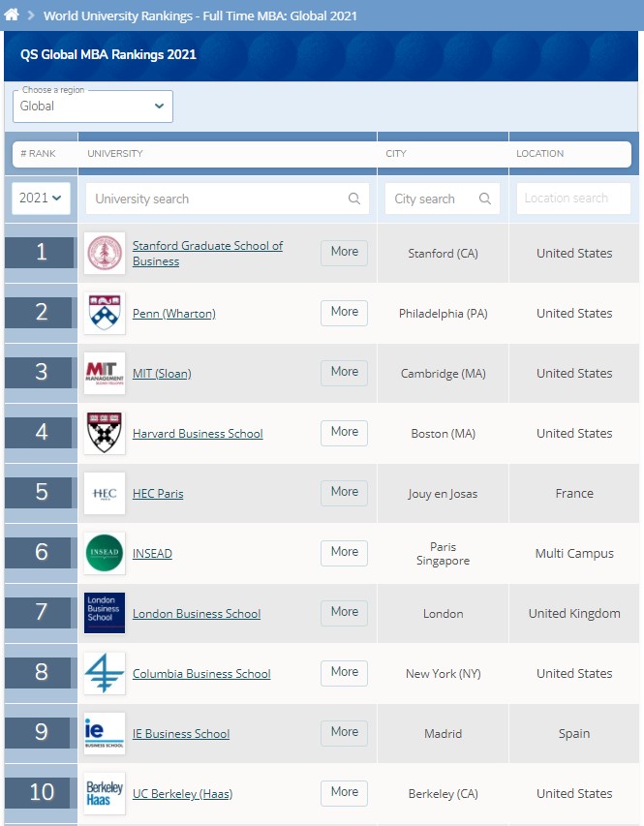This screenshot has width=644, height=826.
Task: Expand More details for HEC Paris
Action: (344, 493)
